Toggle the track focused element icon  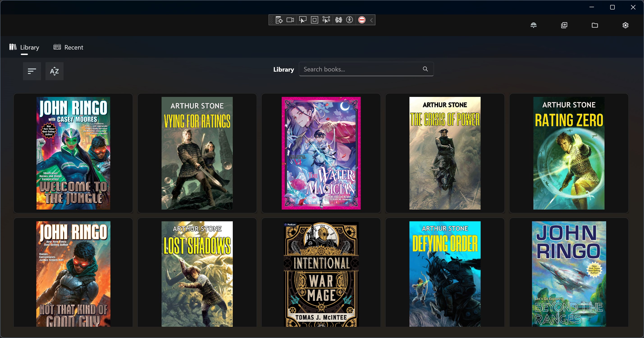(x=326, y=20)
